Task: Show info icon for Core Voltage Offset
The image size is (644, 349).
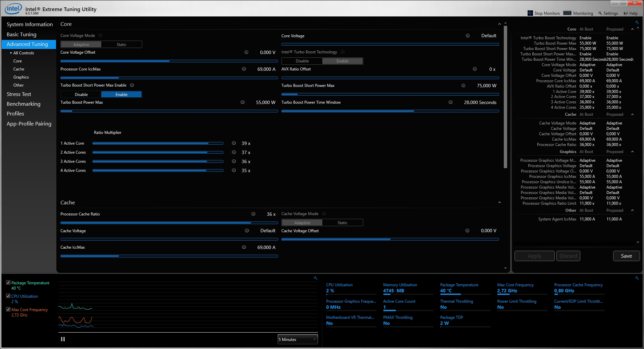Action: pyautogui.click(x=246, y=52)
